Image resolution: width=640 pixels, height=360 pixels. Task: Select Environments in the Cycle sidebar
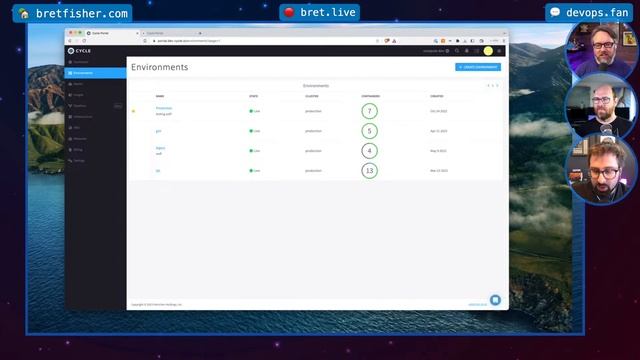tap(96, 73)
